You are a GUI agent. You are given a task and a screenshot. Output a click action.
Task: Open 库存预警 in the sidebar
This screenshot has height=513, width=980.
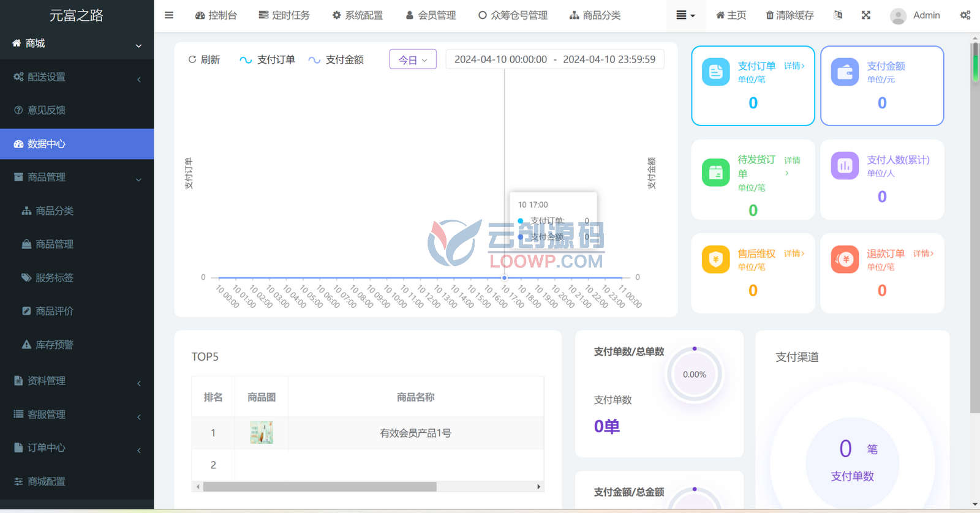pyautogui.click(x=77, y=345)
